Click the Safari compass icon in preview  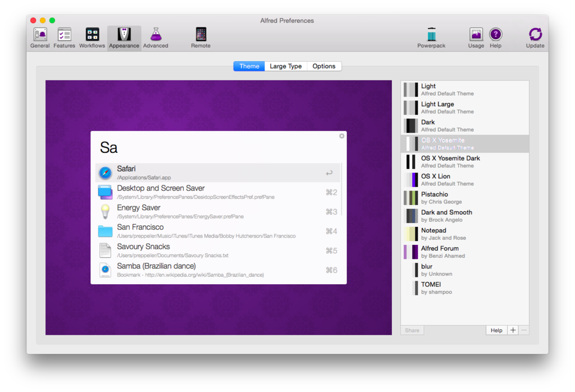coord(105,173)
